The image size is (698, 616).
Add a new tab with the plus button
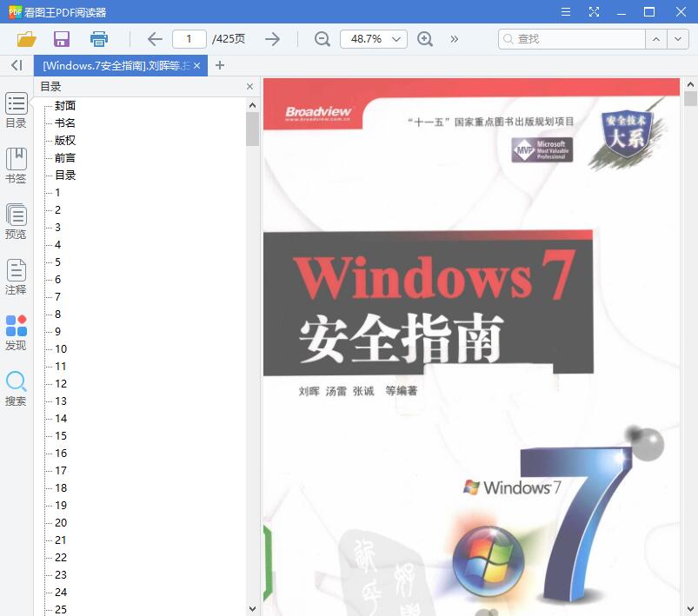click(x=219, y=65)
